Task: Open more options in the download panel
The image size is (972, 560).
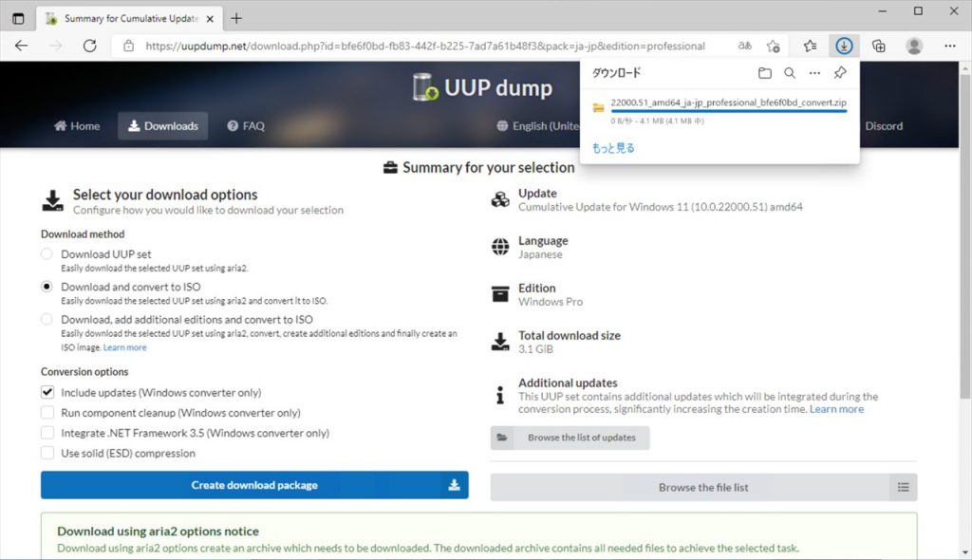Action: (x=814, y=73)
